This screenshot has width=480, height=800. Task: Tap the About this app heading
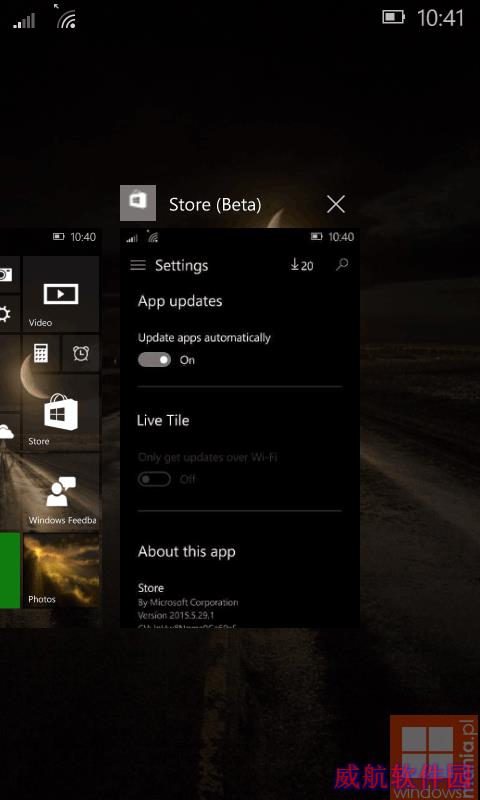(x=187, y=552)
